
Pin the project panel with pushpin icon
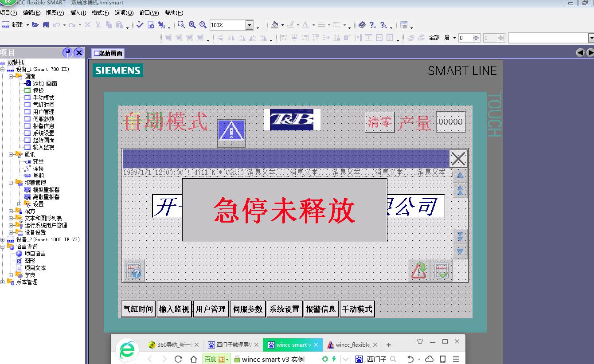pos(67,53)
